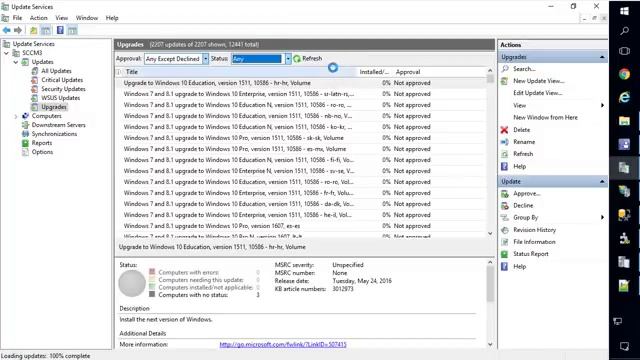The width and height of the screenshot is (640, 360).
Task: Expand the Computers tree node
Action: (16, 116)
